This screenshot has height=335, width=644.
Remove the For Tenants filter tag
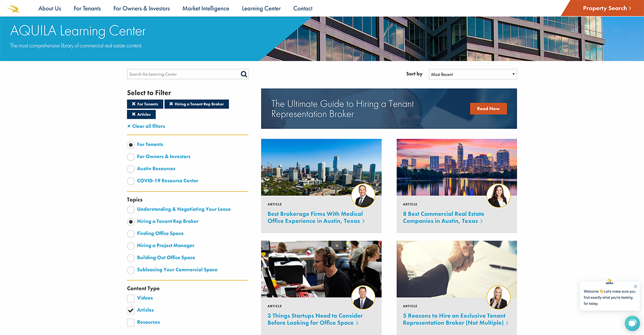[133, 104]
